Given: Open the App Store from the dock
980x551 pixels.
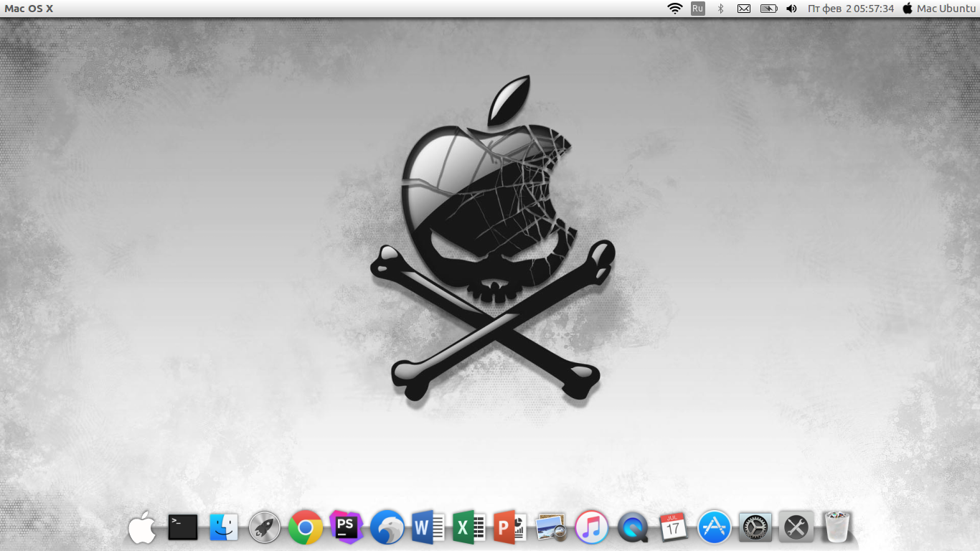Looking at the screenshot, I should (x=714, y=528).
